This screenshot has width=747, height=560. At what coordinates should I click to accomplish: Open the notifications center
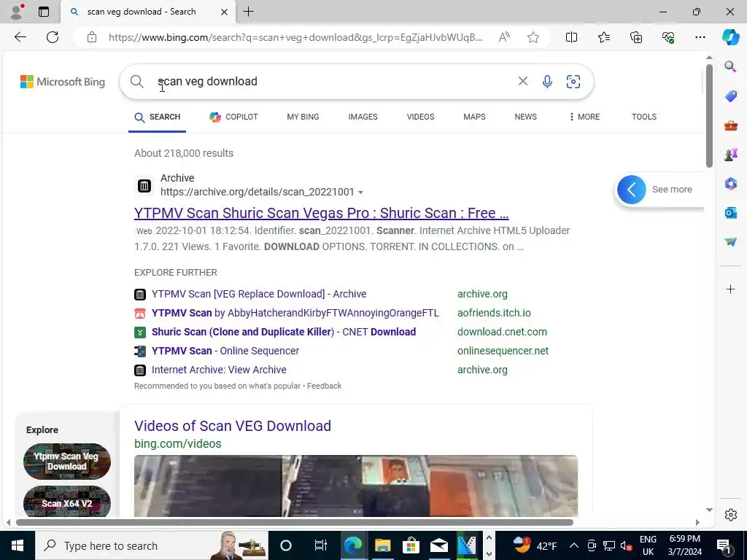click(x=724, y=545)
